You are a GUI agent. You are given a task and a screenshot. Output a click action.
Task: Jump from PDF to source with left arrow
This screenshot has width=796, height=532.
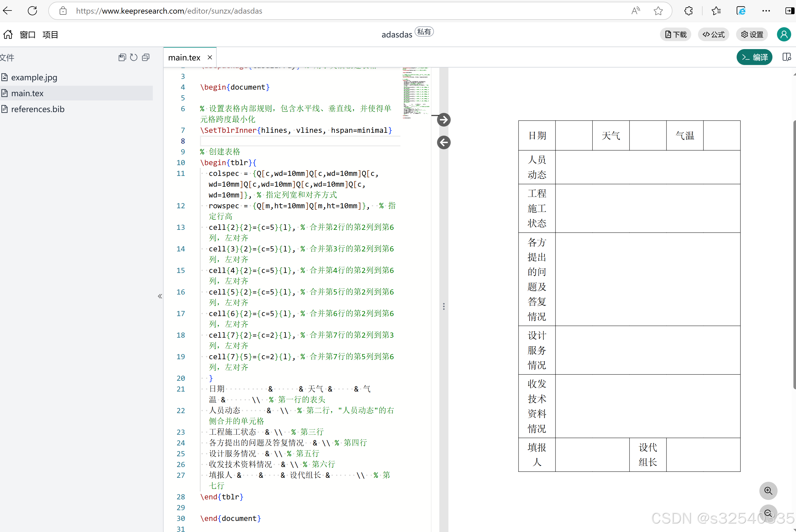tap(444, 142)
